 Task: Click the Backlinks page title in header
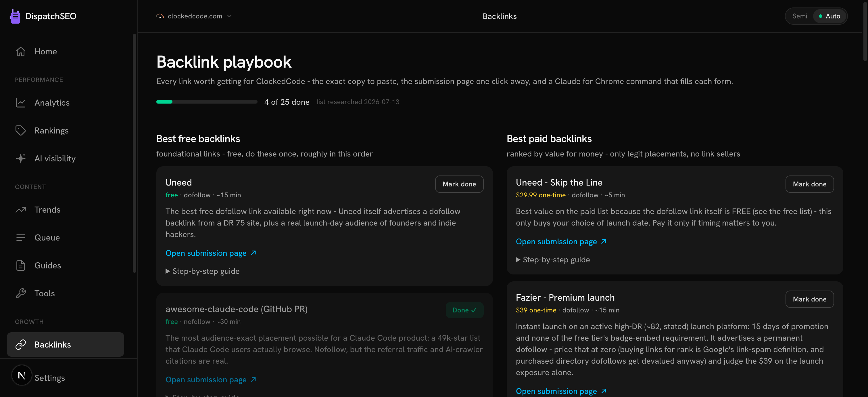tap(499, 16)
